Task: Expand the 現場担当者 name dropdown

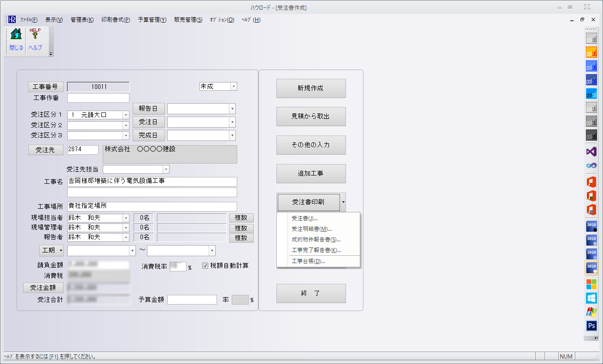Action: click(125, 218)
